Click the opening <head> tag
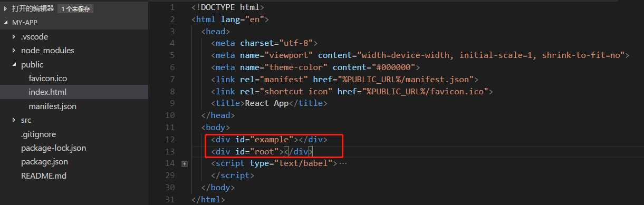Image resolution: width=644 pixels, height=205 pixels. click(216, 32)
